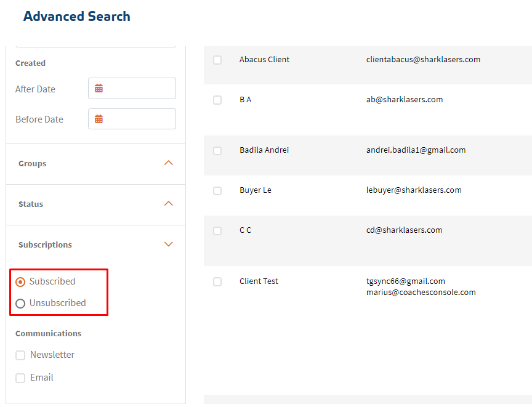The image size is (532, 404).
Task: Click the andrei.badila1@gmail.com email address
Action: (x=416, y=150)
